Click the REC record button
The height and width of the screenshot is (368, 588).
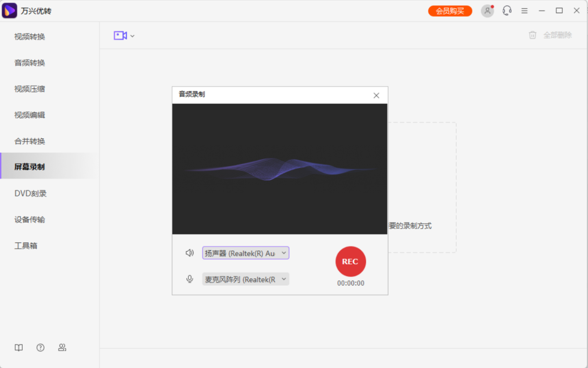tap(350, 262)
